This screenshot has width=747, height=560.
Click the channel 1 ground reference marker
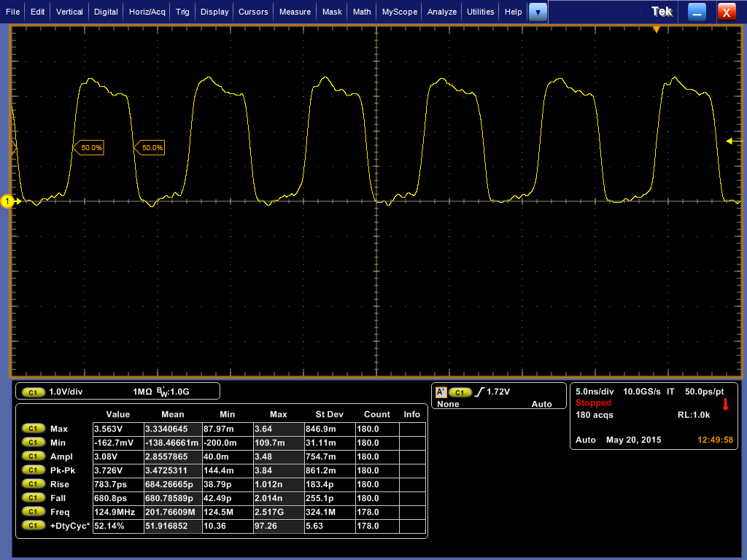click(8, 201)
